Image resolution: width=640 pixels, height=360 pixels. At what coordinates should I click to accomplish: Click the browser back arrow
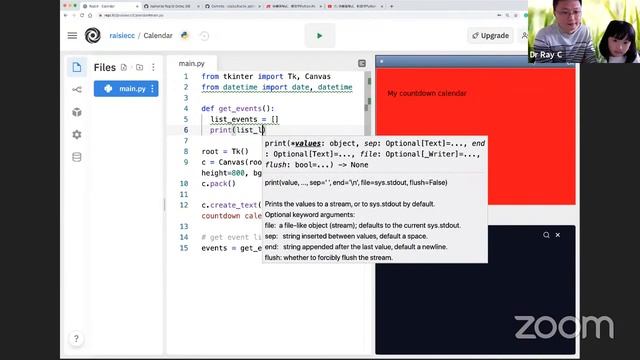coord(65,15)
